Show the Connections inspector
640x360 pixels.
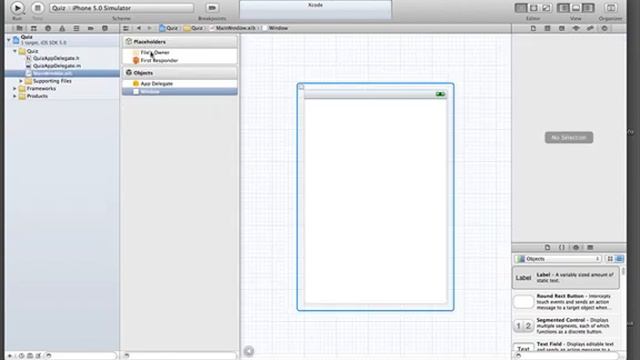[604, 28]
